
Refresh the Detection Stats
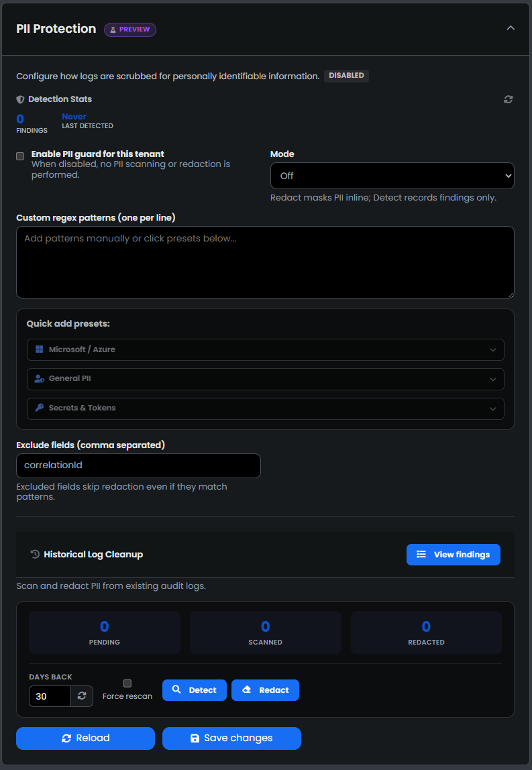[x=509, y=99]
